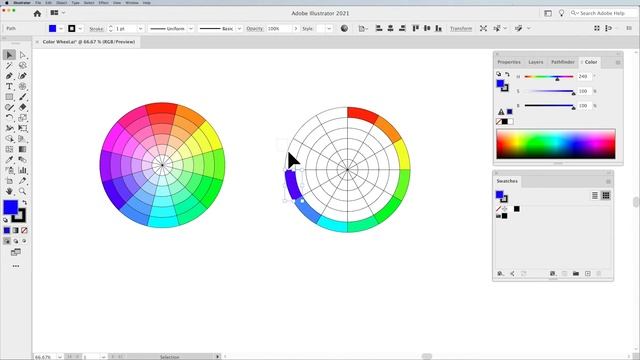Image resolution: width=640 pixels, height=360 pixels.
Task: Select the Color panel tab
Action: [x=591, y=62]
